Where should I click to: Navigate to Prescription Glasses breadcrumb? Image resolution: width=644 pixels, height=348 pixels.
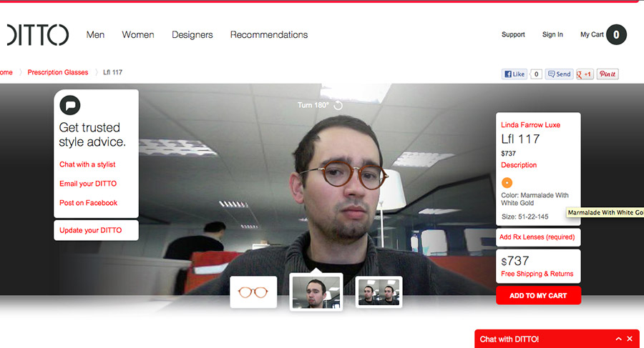[57, 72]
